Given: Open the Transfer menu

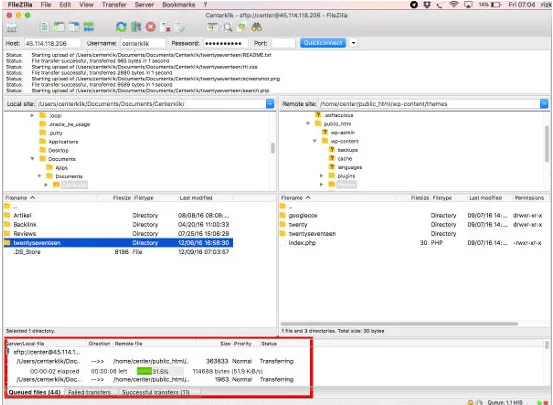Looking at the screenshot, I should click(114, 5).
